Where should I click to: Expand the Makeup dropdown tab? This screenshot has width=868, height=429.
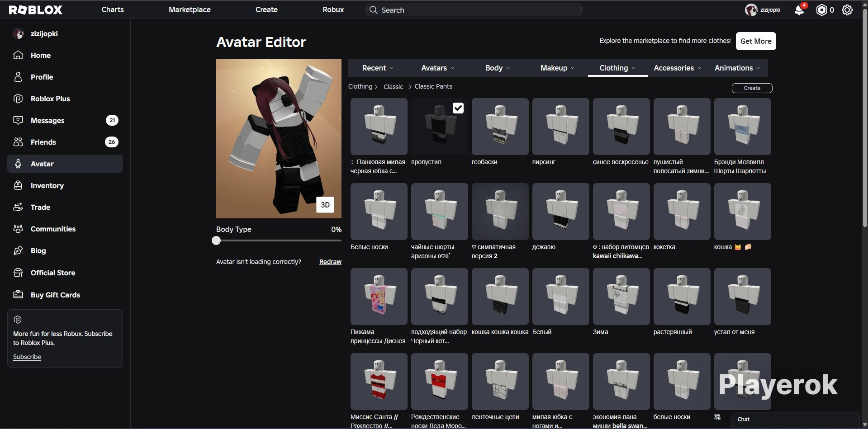click(x=558, y=68)
